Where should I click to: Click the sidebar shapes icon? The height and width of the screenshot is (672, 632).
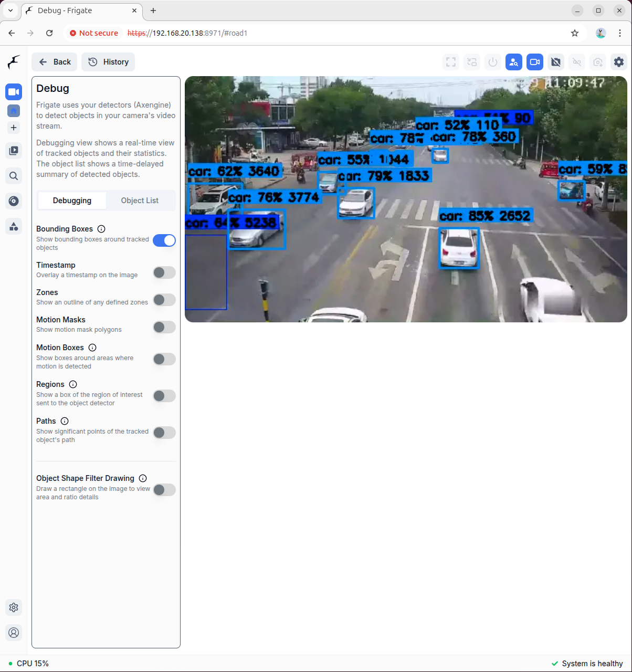14,226
